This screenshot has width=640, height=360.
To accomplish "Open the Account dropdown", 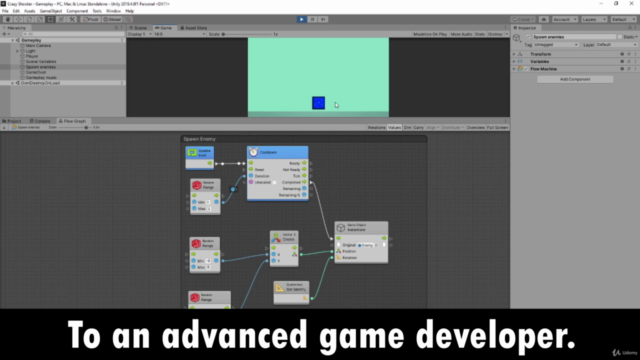I will [x=565, y=19].
